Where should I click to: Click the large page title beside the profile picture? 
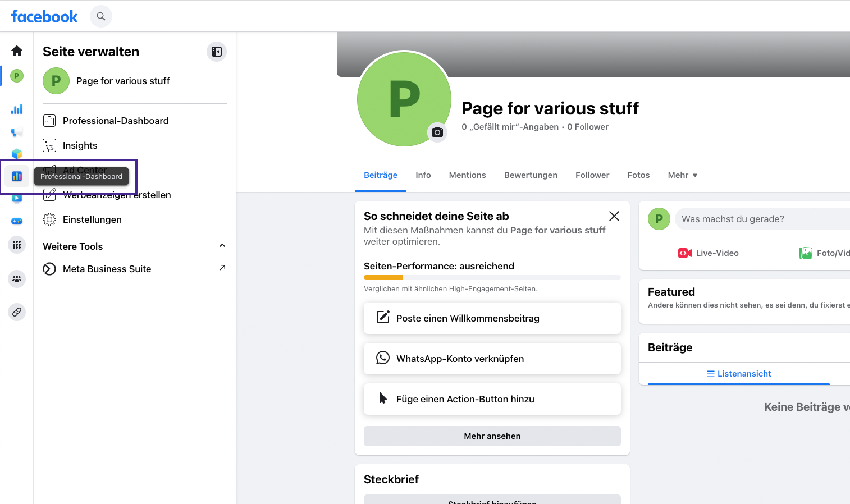click(550, 108)
